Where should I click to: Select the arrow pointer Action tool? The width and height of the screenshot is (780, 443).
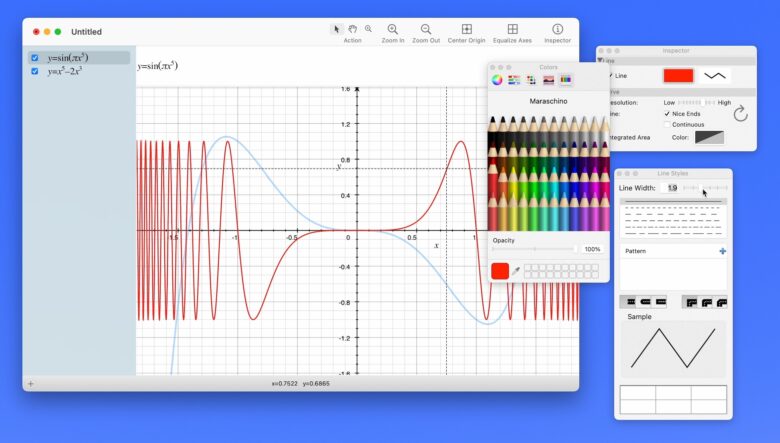[337, 29]
